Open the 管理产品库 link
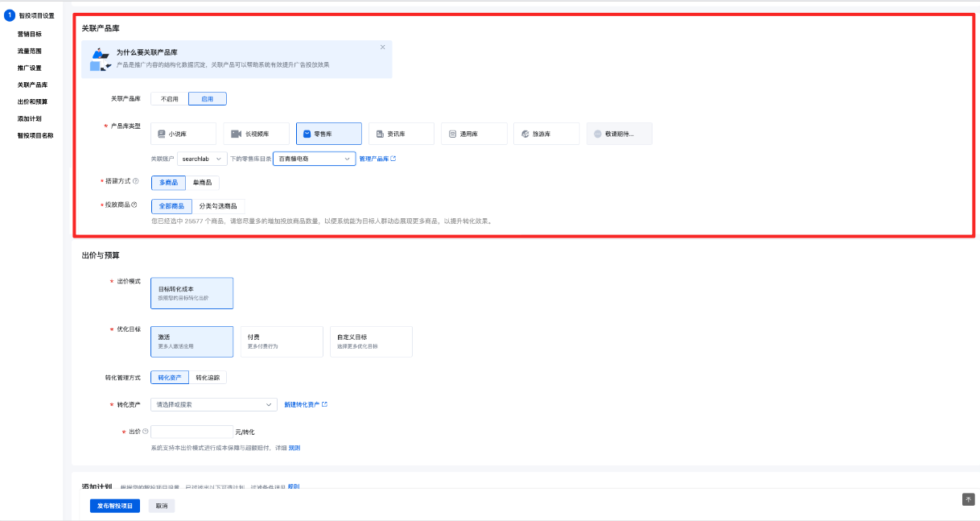This screenshot has height=521, width=980. pos(377,159)
